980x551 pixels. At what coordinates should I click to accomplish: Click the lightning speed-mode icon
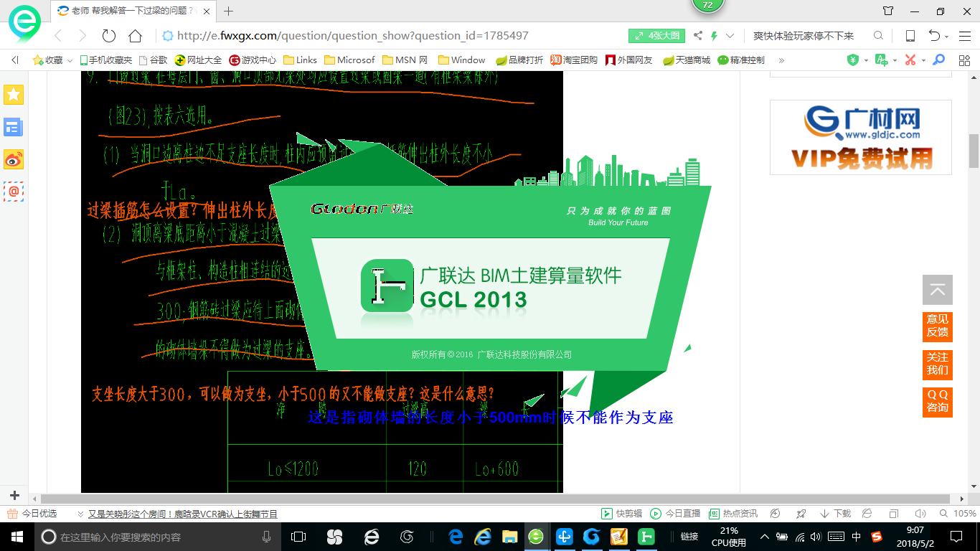pyautogui.click(x=714, y=36)
